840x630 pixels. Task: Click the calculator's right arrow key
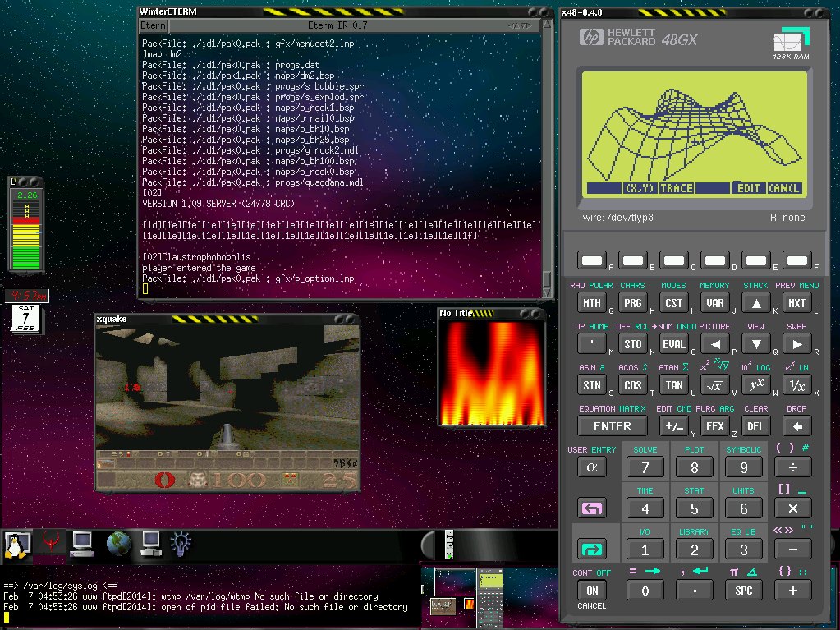point(797,344)
